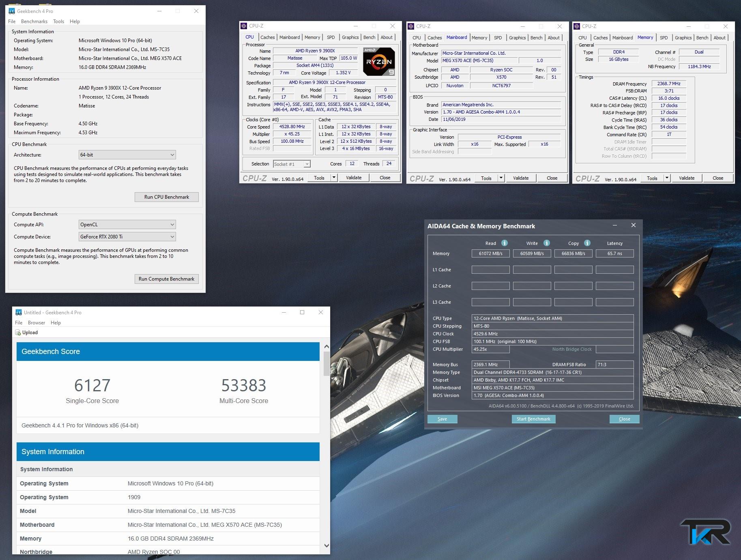This screenshot has width=741, height=560.
Task: Click the Memory Latency value 65.7 ns
Action: (x=614, y=253)
